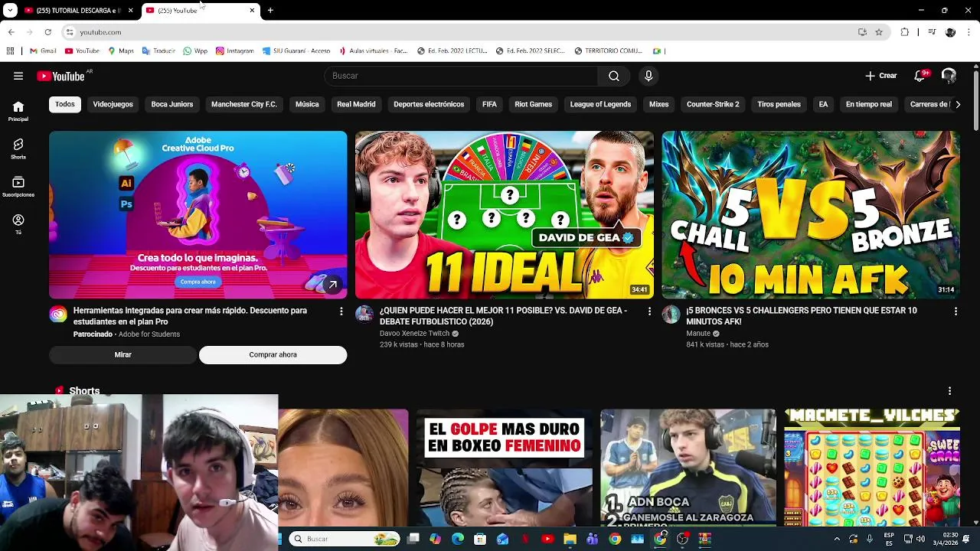Click the page vertical scrollbar

(x=975, y=100)
